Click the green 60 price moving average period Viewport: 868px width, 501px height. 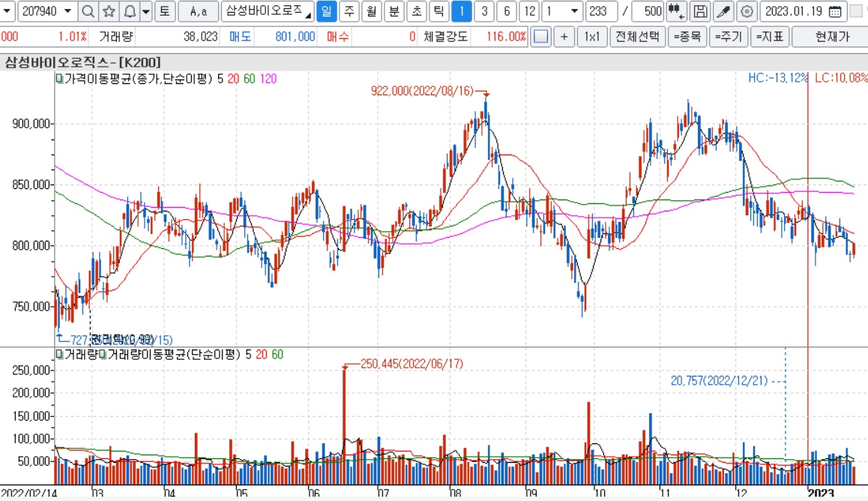[x=249, y=79]
